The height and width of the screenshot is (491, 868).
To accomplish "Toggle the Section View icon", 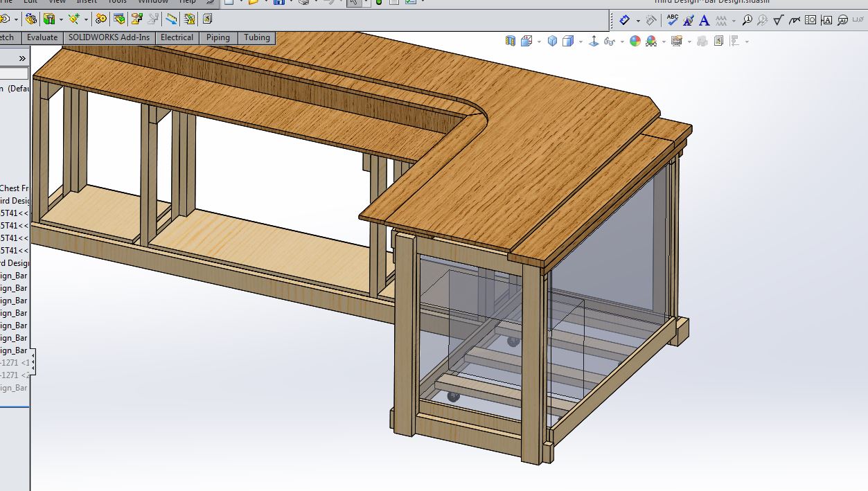I will [x=510, y=41].
